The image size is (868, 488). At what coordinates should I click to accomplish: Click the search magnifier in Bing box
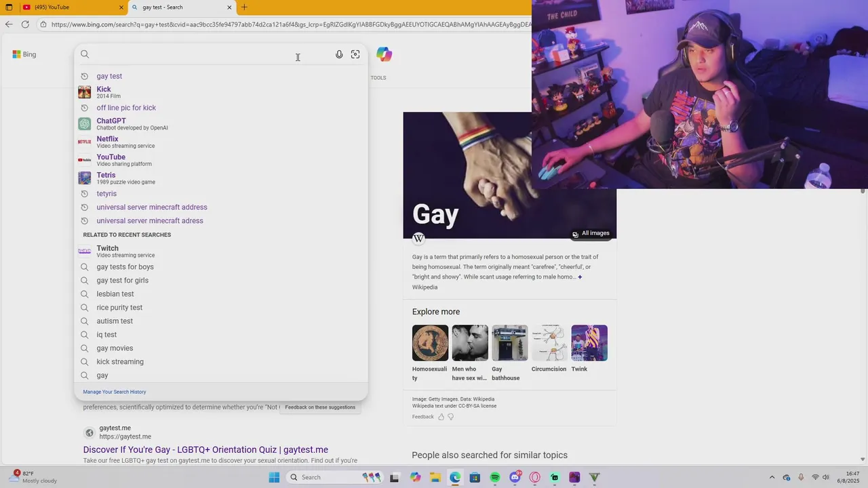(85, 54)
